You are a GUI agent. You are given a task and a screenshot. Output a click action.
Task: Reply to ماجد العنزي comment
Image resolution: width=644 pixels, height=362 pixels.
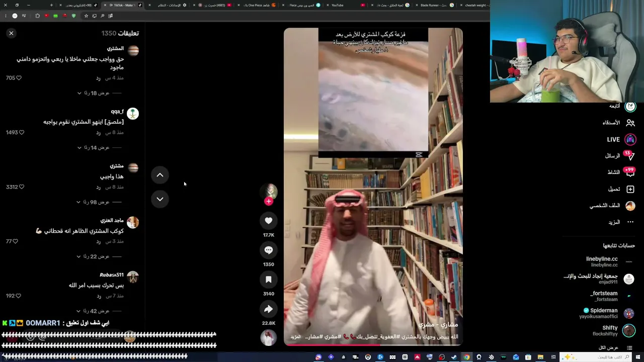99,242
